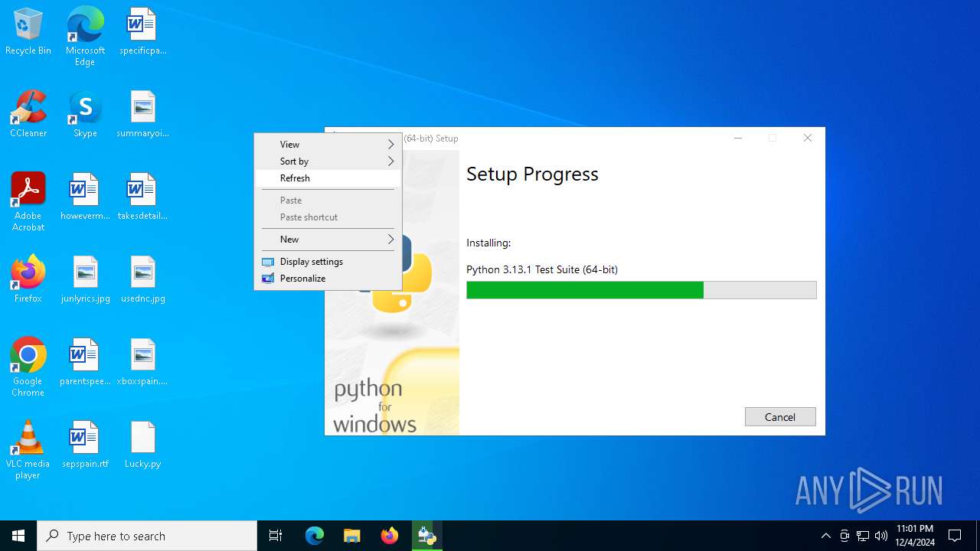Screen dimensions: 980x551
Task: Select the Lucky.py file icon
Action: pyautogui.click(x=142, y=445)
